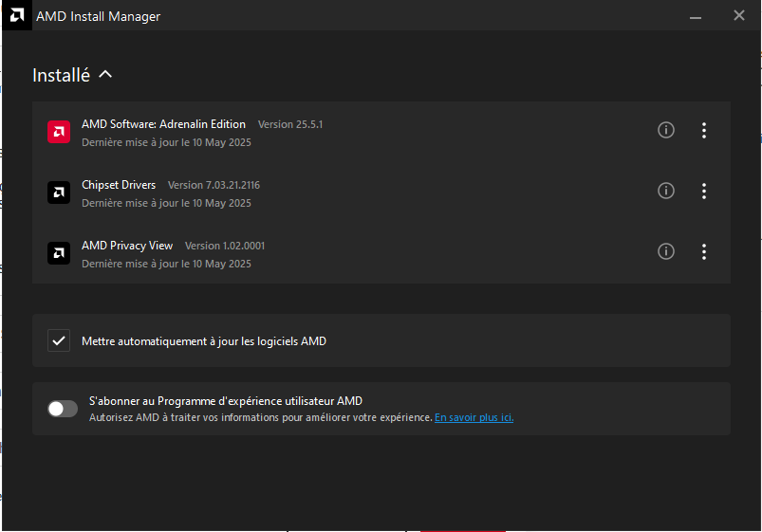Screen dimensions: 762x532
Task: Click the Chipset Drivers AMD icon
Action: pos(59,193)
